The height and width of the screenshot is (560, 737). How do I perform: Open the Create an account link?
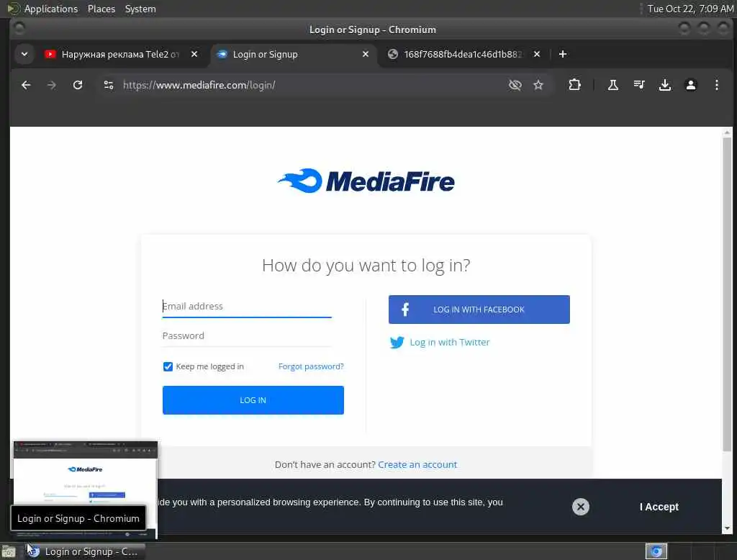click(417, 464)
